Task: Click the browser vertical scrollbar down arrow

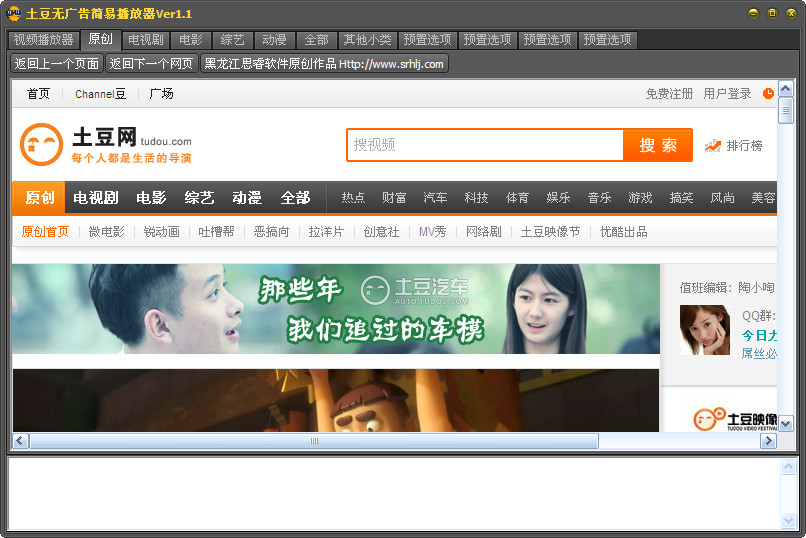Action: point(785,424)
